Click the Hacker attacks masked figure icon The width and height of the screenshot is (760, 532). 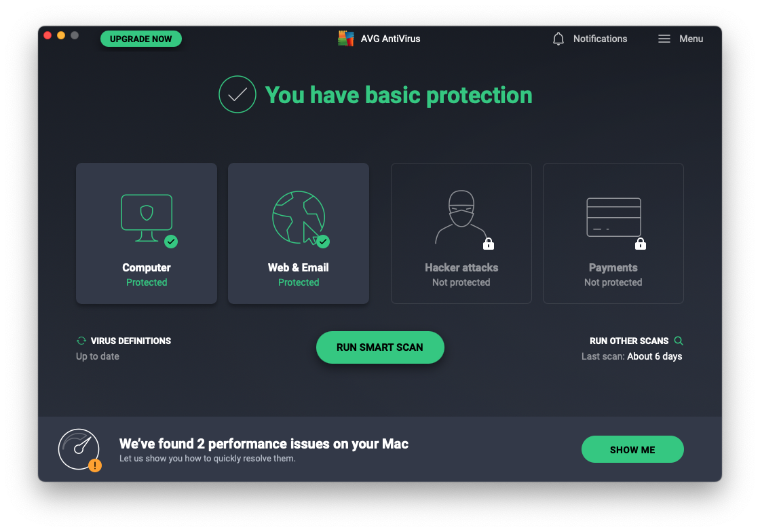click(x=461, y=217)
